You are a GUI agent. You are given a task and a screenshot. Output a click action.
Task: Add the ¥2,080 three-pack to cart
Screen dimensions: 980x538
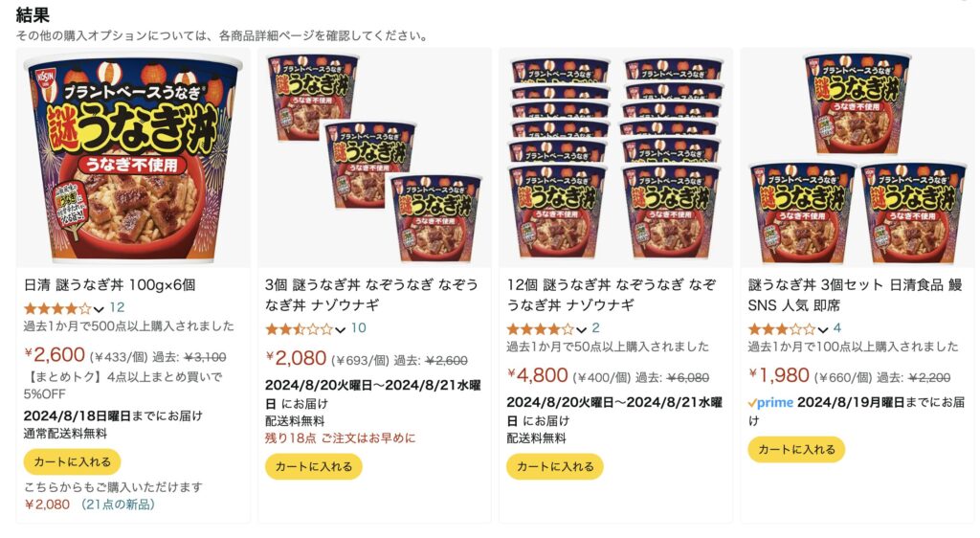[314, 467]
